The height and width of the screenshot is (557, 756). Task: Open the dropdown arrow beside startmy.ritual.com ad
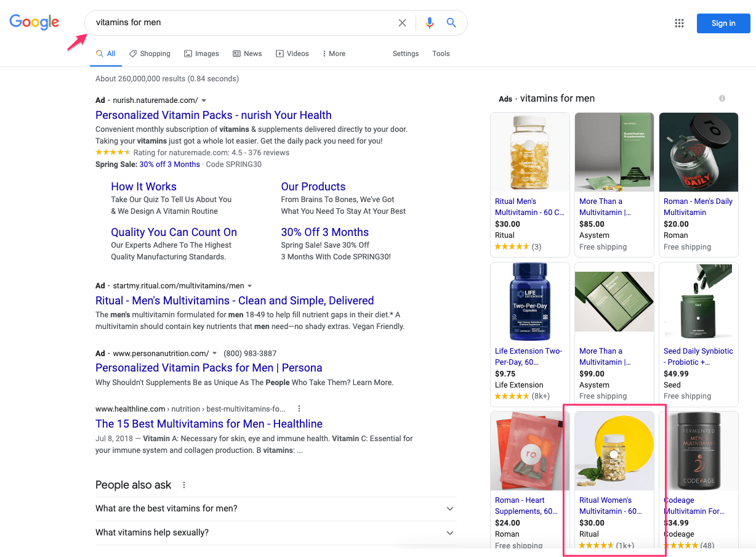pos(249,286)
